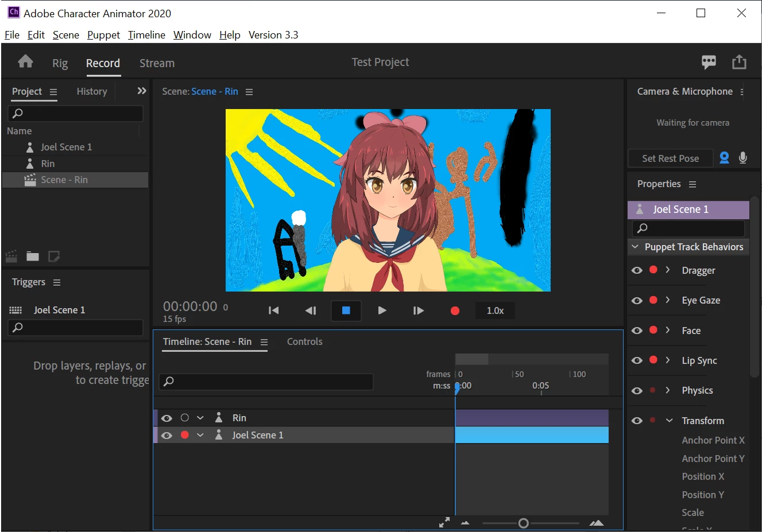Image resolution: width=762 pixels, height=532 pixels.
Task: Disarm the Dragger record dot
Action: [x=653, y=270]
